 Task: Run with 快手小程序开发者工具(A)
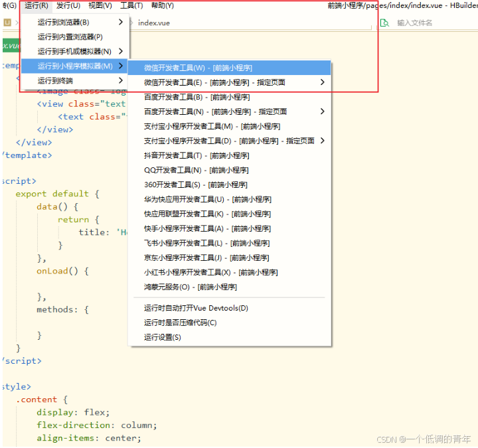coord(229,229)
